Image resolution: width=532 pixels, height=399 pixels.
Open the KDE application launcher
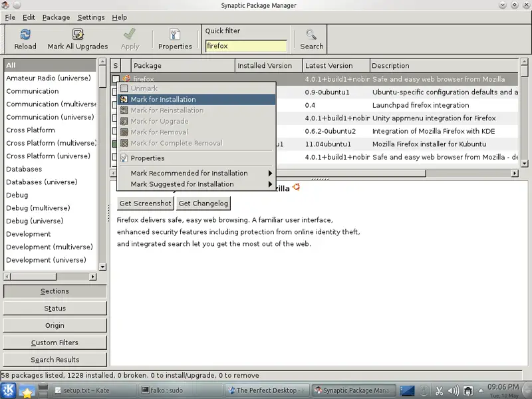[9, 390]
